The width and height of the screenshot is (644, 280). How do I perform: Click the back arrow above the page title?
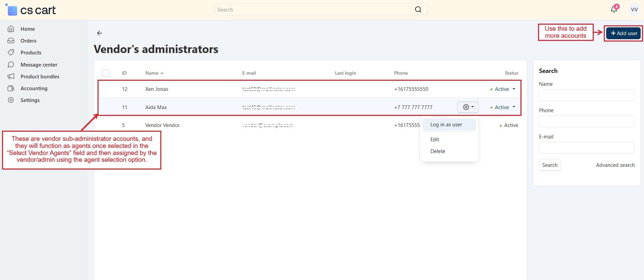pos(99,33)
